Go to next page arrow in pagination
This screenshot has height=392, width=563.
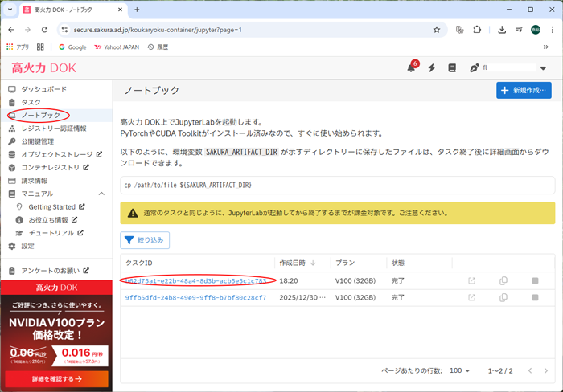click(x=546, y=370)
